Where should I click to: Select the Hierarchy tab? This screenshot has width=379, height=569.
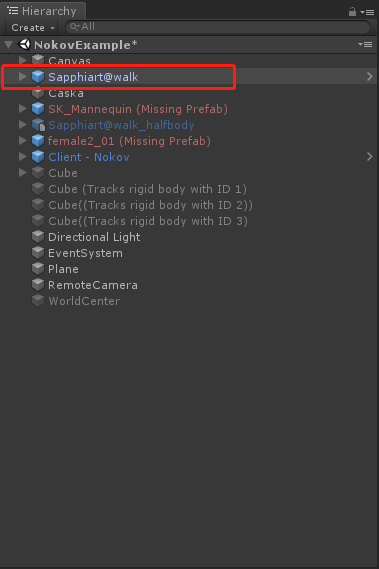[43, 11]
